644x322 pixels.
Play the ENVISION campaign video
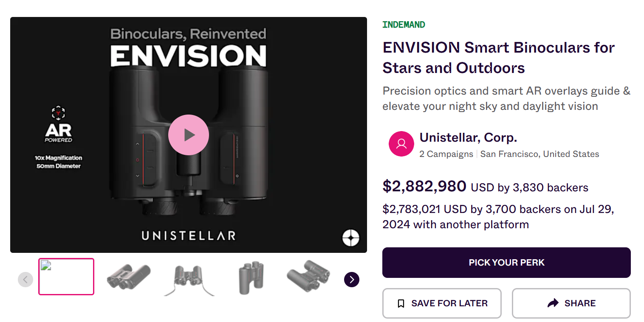tap(189, 135)
